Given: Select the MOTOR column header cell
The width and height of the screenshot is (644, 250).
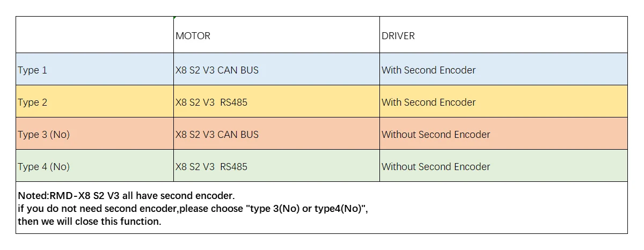Looking at the screenshot, I should pos(276,35).
